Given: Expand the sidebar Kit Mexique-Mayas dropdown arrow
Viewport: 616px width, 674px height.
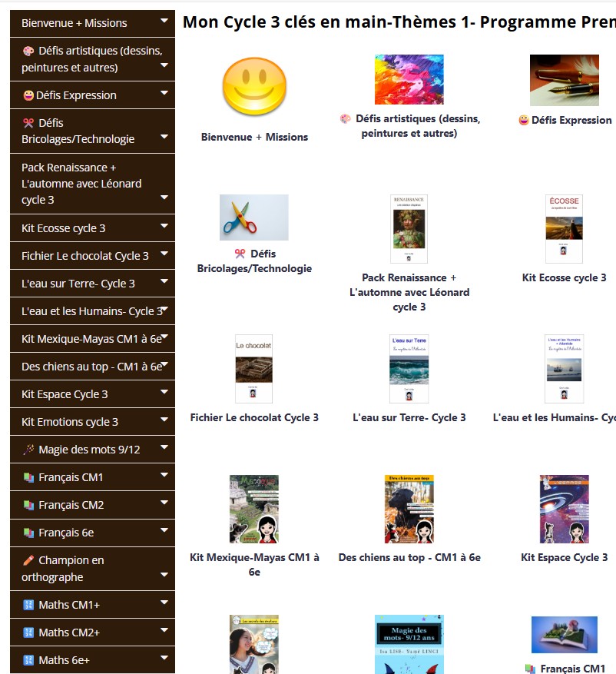Looking at the screenshot, I should 164,337.
